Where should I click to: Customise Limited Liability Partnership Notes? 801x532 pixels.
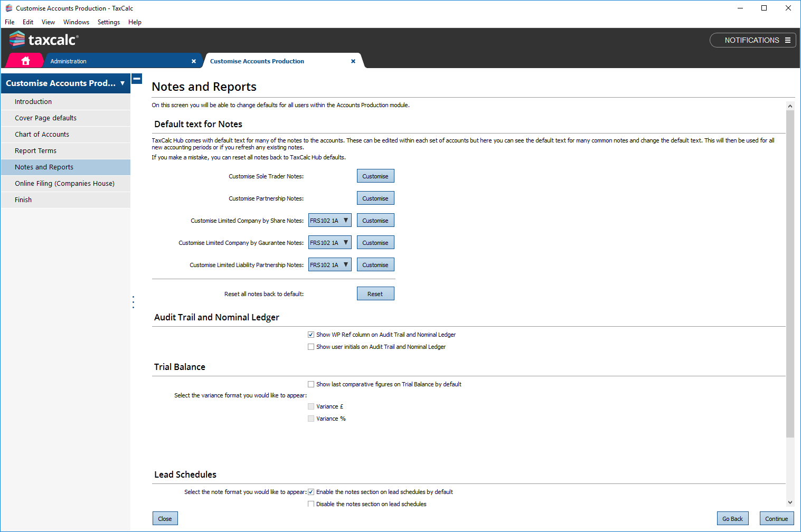tap(375, 265)
